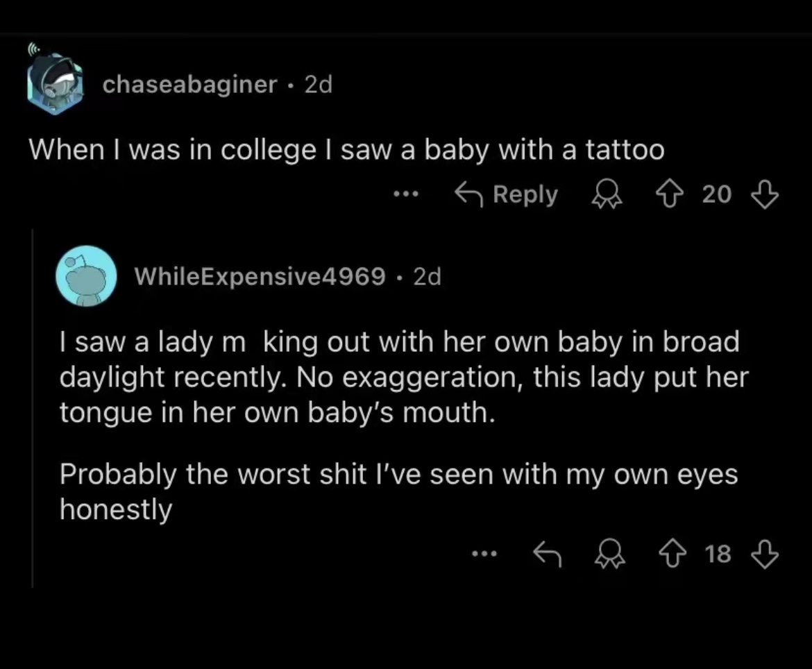Visit the chaseabaginer username link
This screenshot has height=669, width=812.
(x=189, y=85)
